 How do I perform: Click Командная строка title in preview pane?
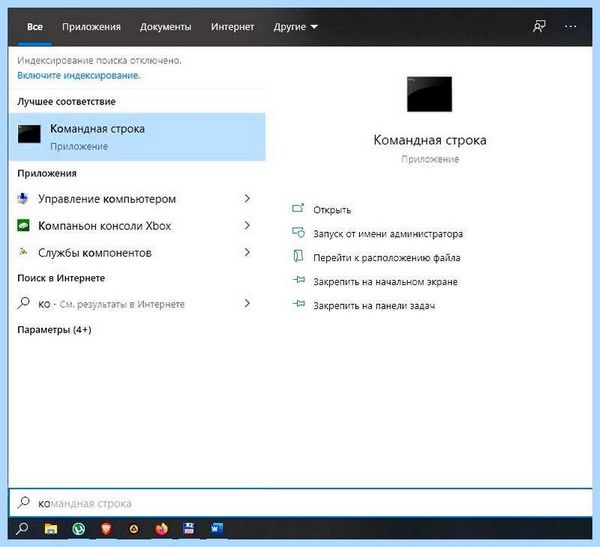[430, 140]
